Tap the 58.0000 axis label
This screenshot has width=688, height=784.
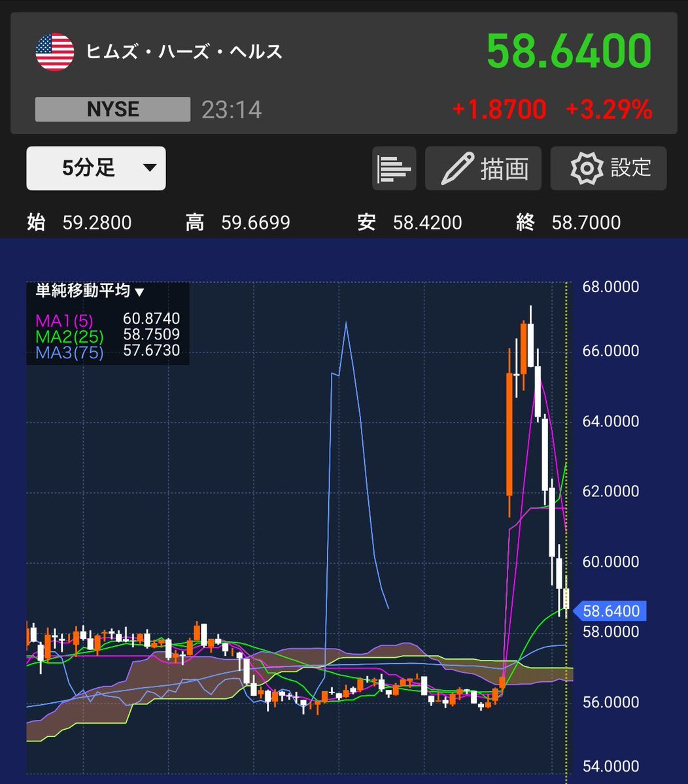click(x=610, y=632)
